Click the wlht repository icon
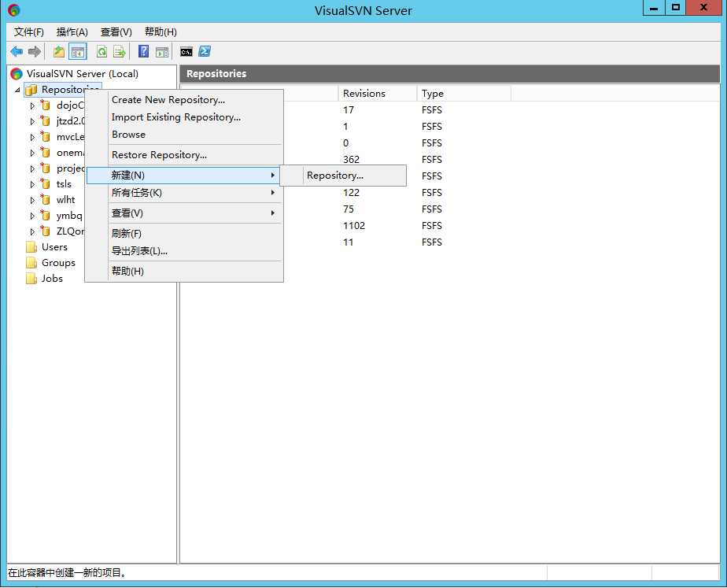 46,200
